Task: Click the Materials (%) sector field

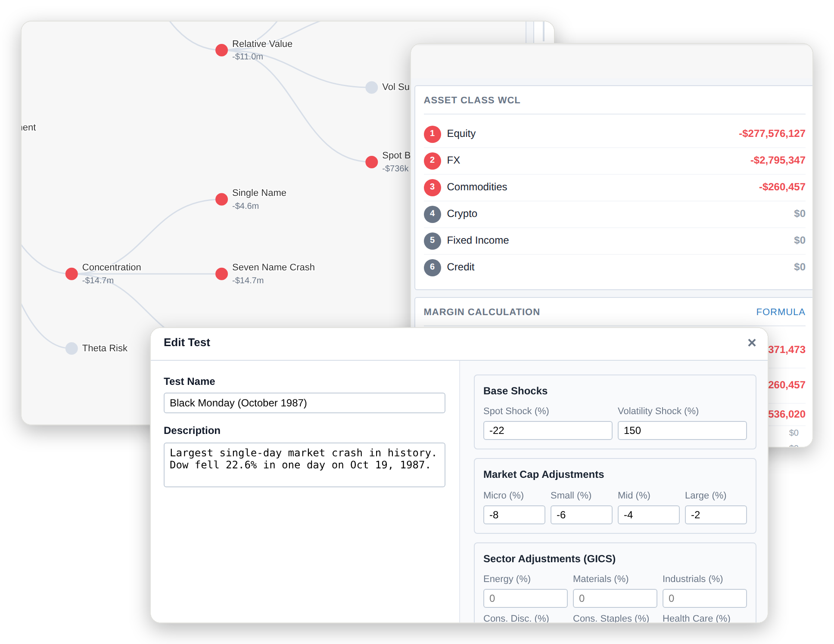Action: [x=615, y=598]
